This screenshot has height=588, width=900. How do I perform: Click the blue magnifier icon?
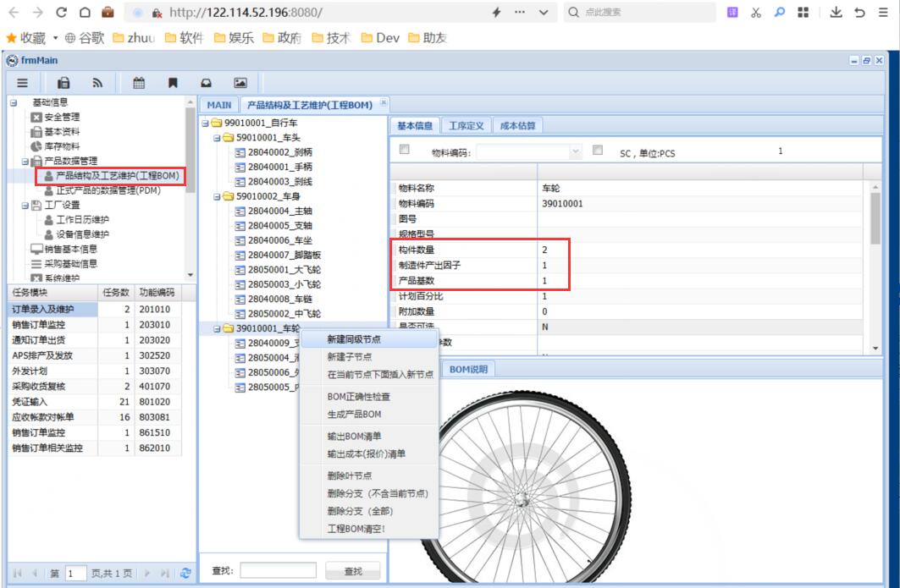tap(780, 12)
